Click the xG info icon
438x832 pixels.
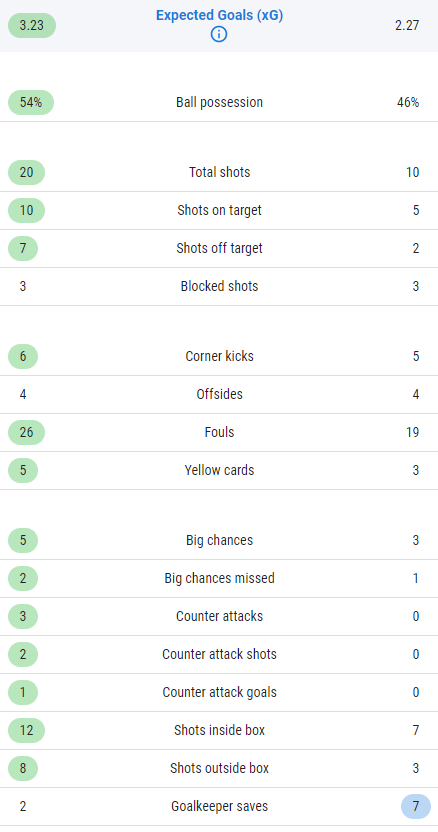click(x=219, y=34)
